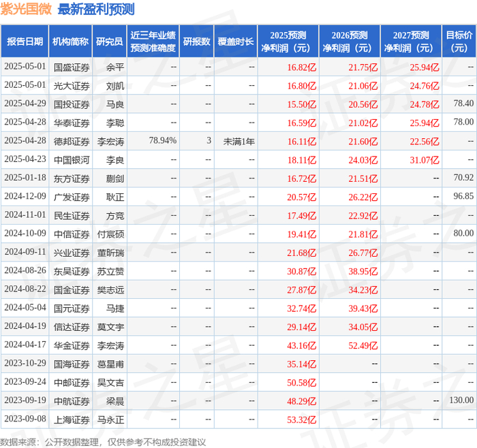The height and width of the screenshot is (448, 477).
Task: Click 东方证券 institution cell
Action: (72, 178)
